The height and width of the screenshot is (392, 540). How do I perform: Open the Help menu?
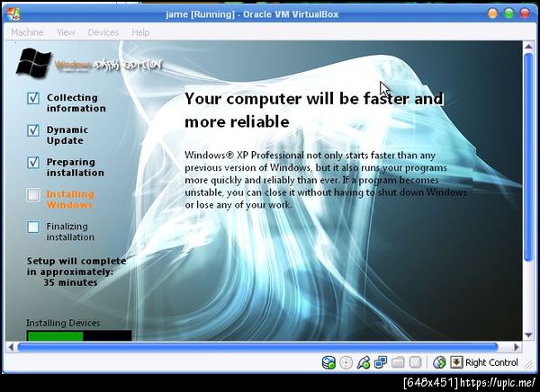point(140,32)
